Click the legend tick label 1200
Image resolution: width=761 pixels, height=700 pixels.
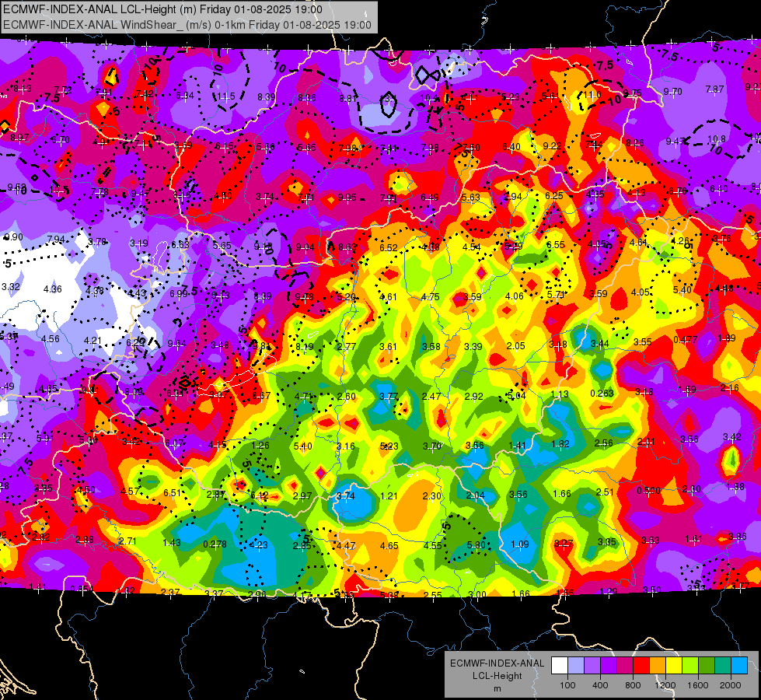pyautogui.click(x=665, y=685)
